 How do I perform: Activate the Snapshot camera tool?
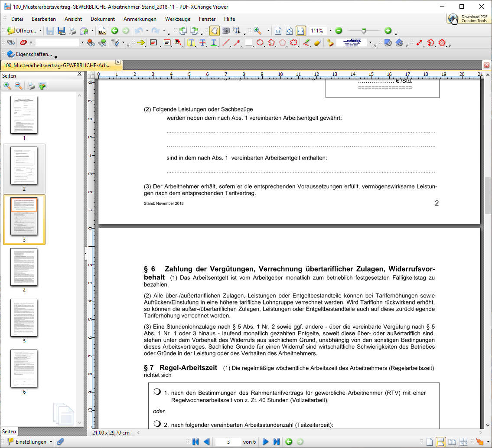pos(225,31)
